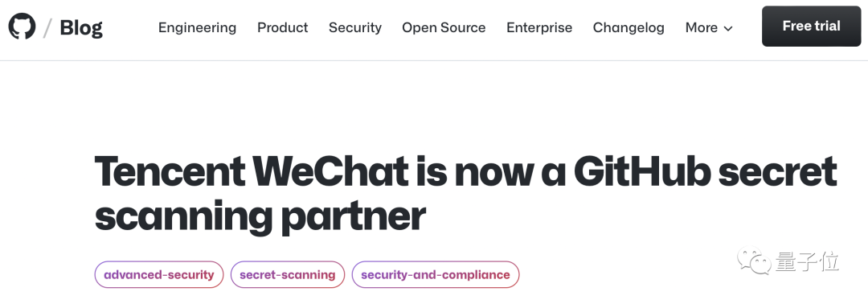Filter by the secret-scanning tag
This screenshot has width=868, height=300.
pos(287,274)
